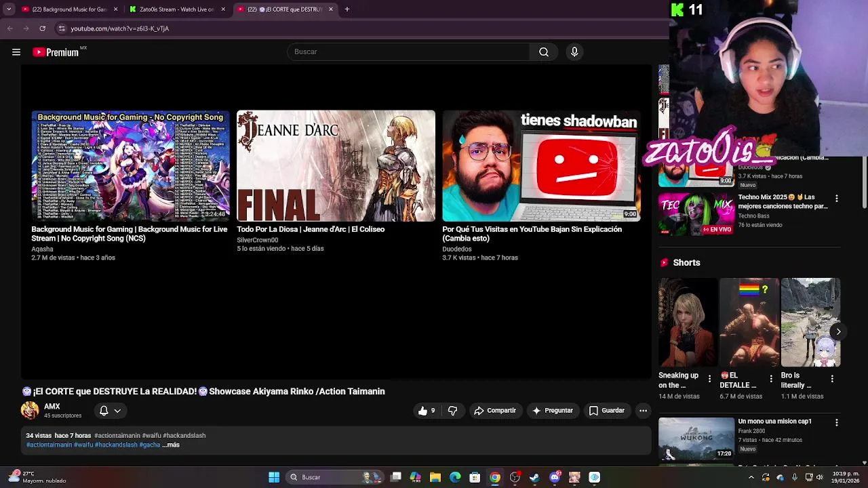Open the YouTube hamburger guide menu

[x=16, y=52]
